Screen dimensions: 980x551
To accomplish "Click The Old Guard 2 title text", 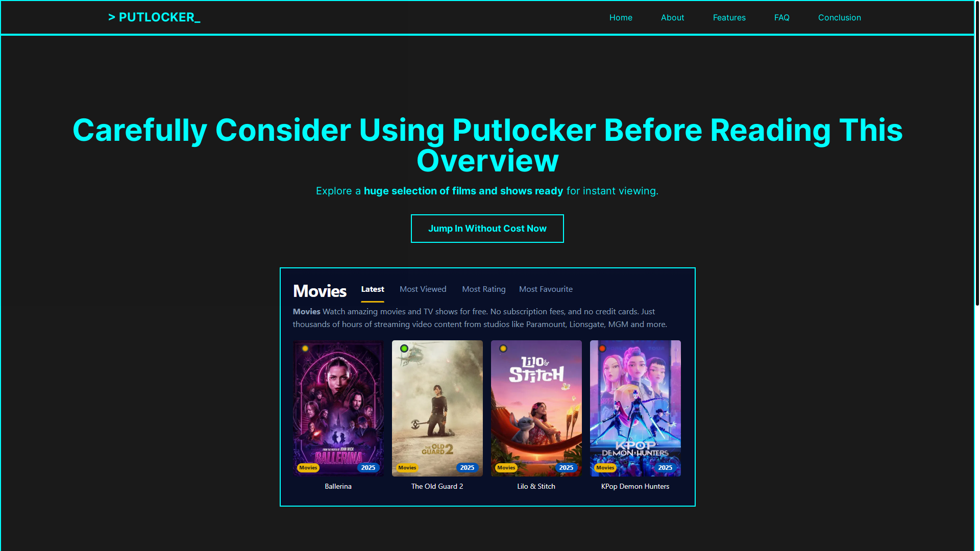I will pyautogui.click(x=437, y=487).
